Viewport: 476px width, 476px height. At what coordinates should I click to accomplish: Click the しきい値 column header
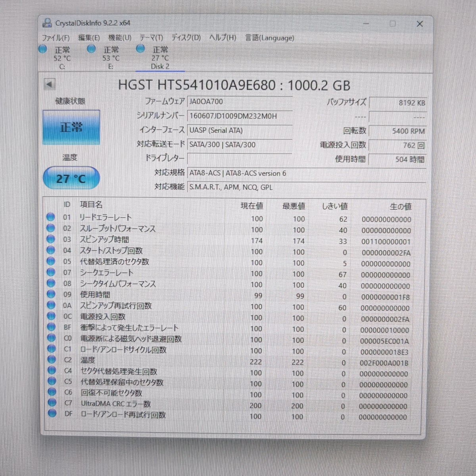(335, 206)
